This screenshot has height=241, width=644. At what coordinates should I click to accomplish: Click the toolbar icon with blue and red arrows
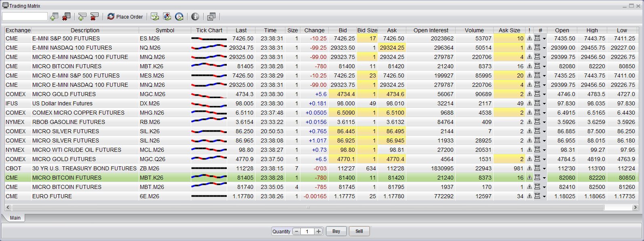[x=167, y=17]
